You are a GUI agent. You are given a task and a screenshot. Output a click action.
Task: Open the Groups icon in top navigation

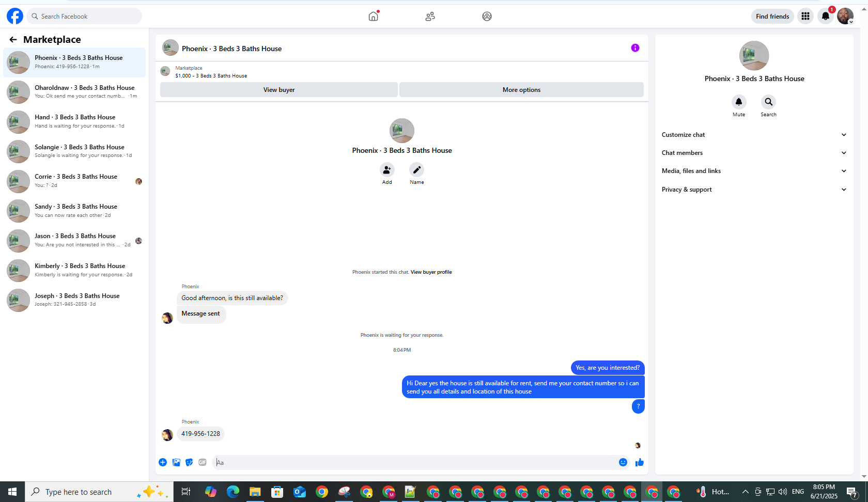point(487,17)
